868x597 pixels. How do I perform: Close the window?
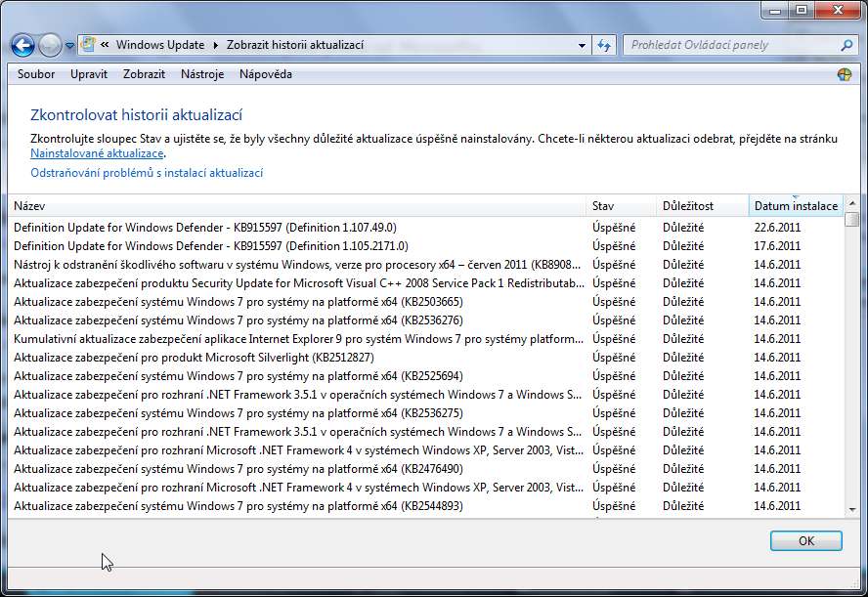point(838,10)
